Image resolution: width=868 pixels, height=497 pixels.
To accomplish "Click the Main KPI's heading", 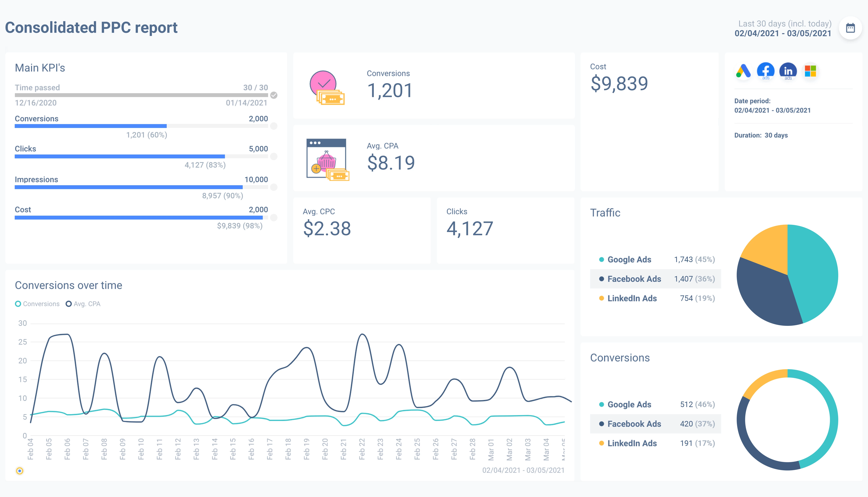I will click(x=40, y=68).
